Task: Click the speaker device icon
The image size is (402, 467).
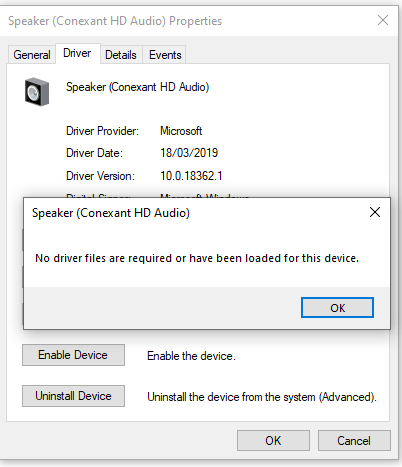Action: point(37,92)
